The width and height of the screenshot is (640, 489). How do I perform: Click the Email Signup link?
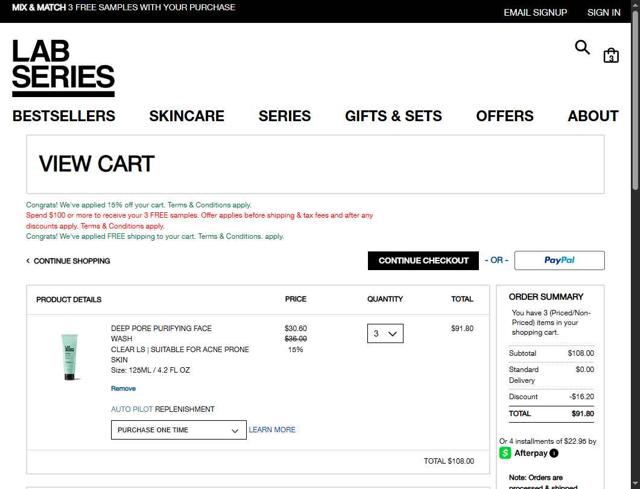pyautogui.click(x=535, y=13)
